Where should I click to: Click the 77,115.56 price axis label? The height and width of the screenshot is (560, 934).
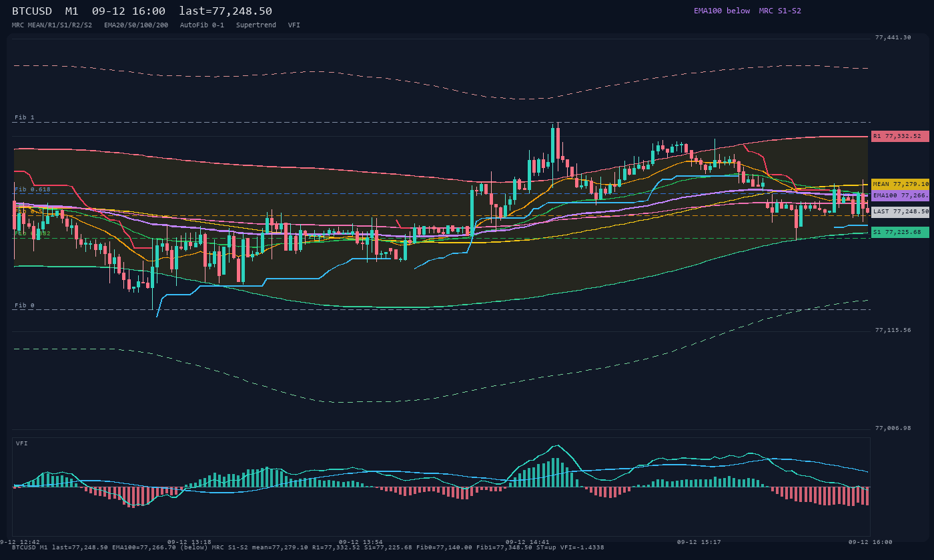click(x=893, y=330)
